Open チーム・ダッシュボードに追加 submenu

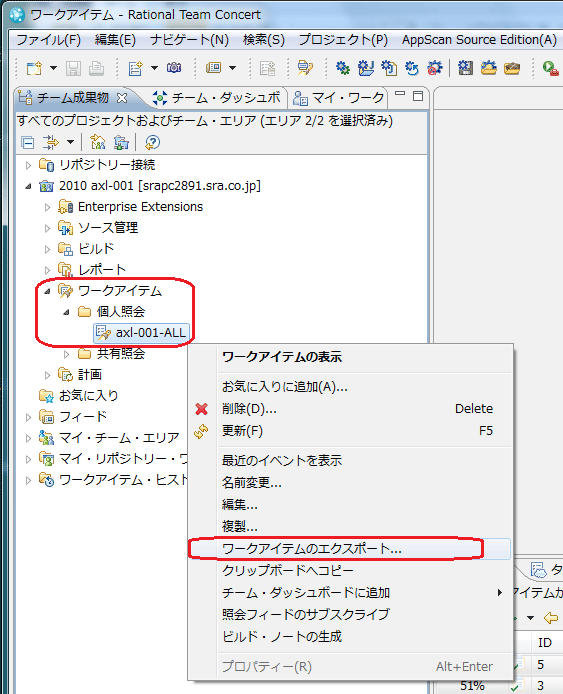351,593
